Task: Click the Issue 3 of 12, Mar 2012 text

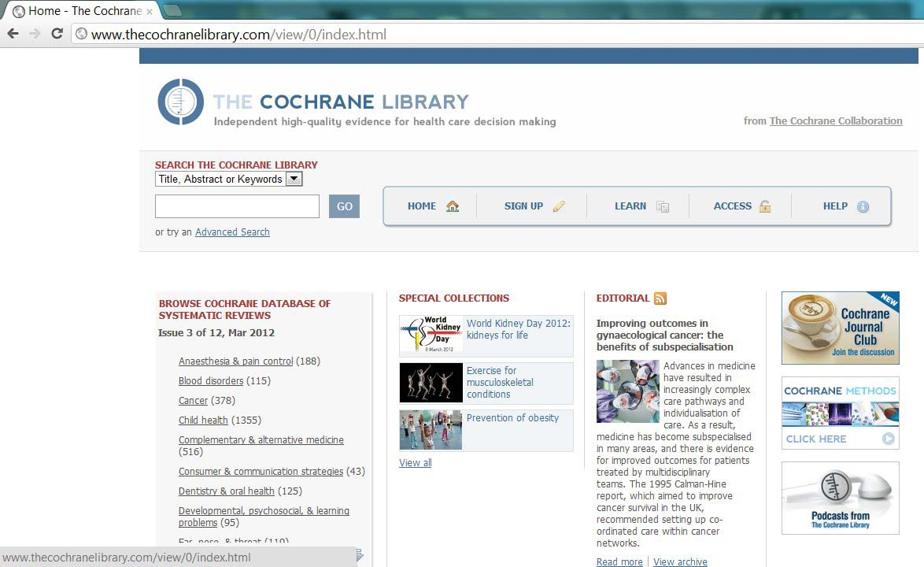Action: [x=216, y=333]
